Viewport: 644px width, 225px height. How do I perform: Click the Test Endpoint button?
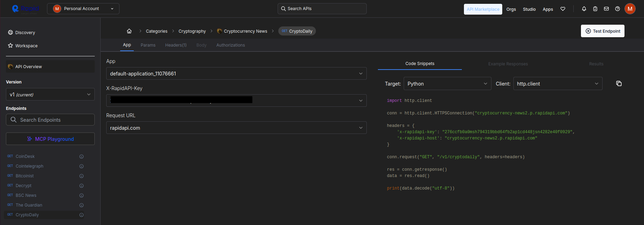[x=603, y=31]
